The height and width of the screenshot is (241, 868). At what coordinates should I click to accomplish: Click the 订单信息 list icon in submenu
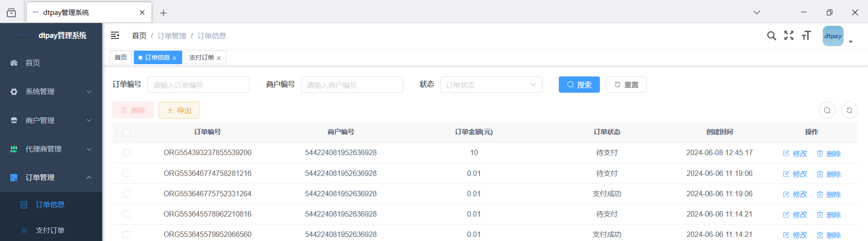(x=24, y=205)
